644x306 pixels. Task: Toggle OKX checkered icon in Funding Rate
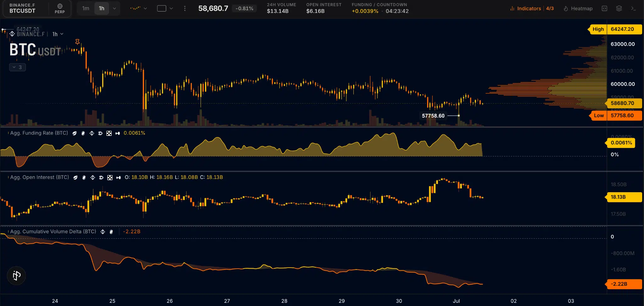click(x=109, y=133)
